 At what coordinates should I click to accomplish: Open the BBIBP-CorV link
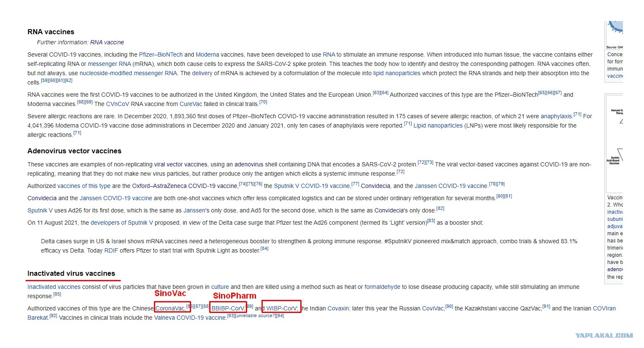(x=228, y=308)
